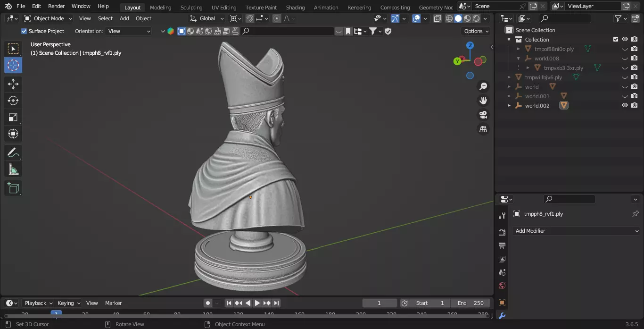
Task: Expand the tmpof88ni0o.ply tree item
Action: (x=519, y=49)
